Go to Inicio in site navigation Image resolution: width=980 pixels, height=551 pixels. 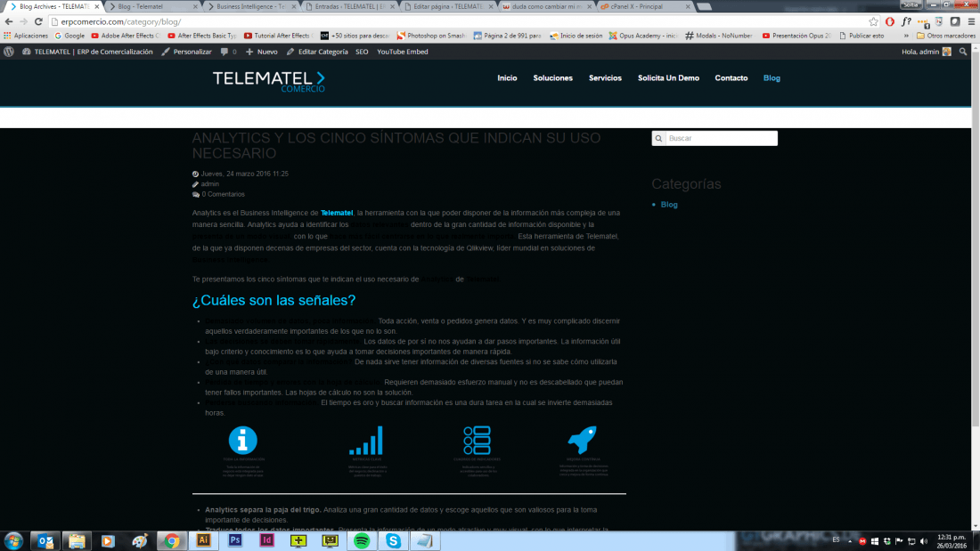(x=507, y=78)
